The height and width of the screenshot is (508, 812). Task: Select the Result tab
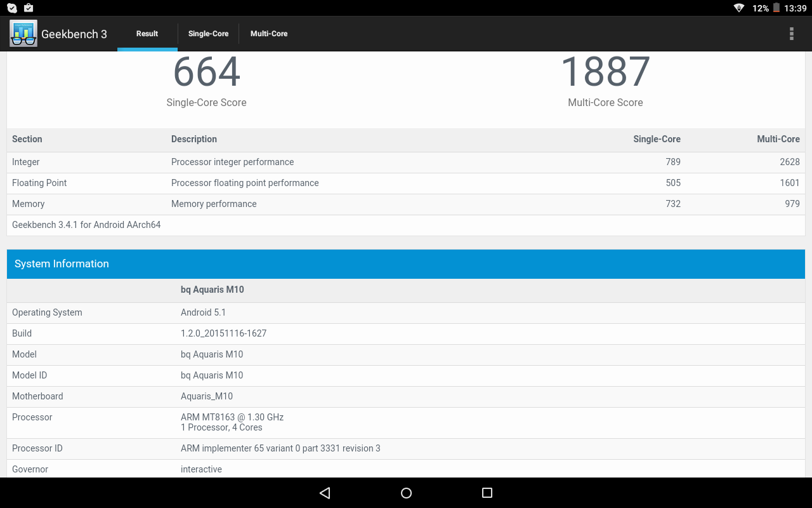pos(147,34)
